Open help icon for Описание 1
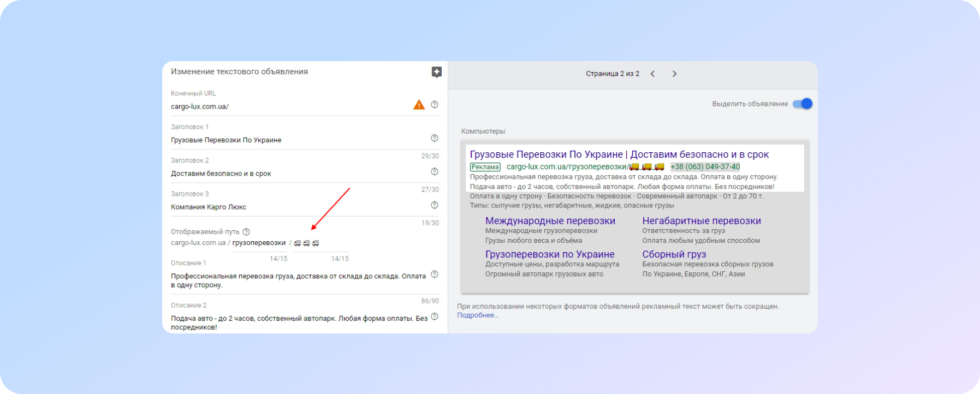The height and width of the screenshot is (394, 980). 435,274
